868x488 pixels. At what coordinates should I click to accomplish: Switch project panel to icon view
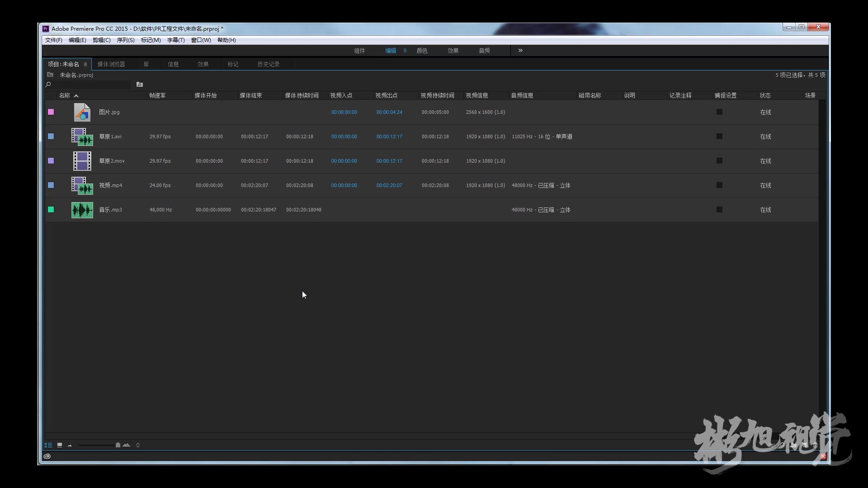pyautogui.click(x=60, y=445)
